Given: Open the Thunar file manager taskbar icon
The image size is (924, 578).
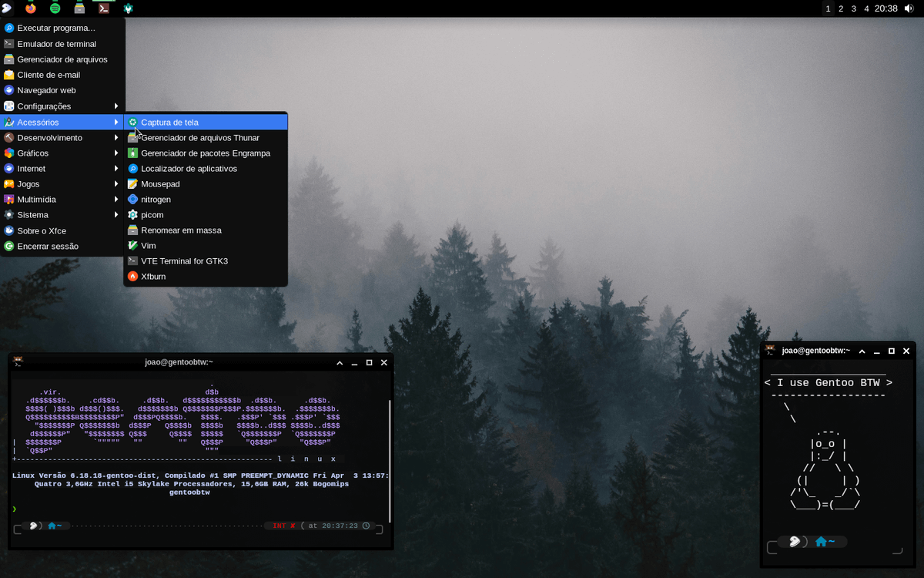Looking at the screenshot, I should pyautogui.click(x=79, y=8).
